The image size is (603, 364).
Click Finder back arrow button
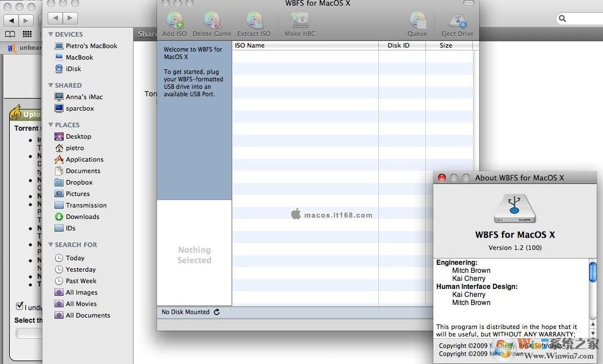click(x=56, y=18)
